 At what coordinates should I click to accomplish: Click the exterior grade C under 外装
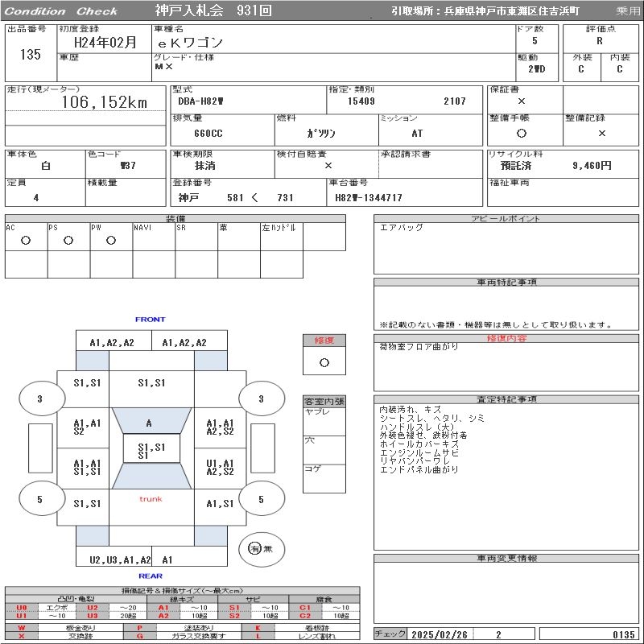click(x=580, y=69)
